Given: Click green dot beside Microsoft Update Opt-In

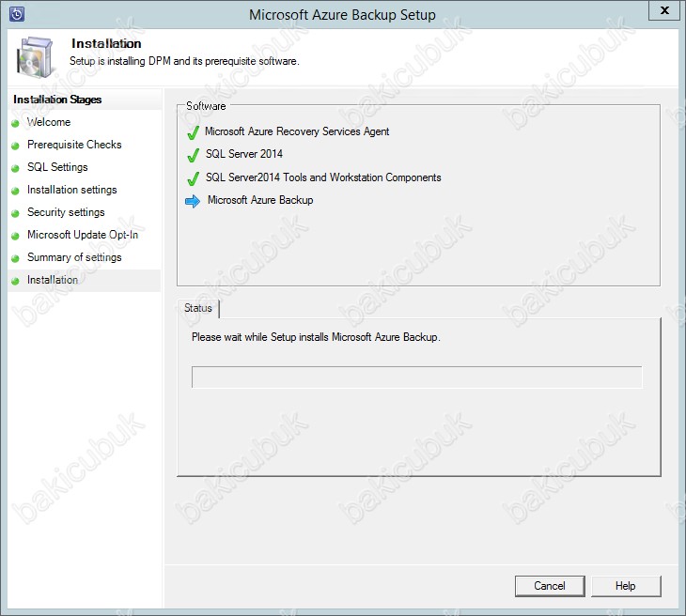Looking at the screenshot, I should pyautogui.click(x=15, y=236).
